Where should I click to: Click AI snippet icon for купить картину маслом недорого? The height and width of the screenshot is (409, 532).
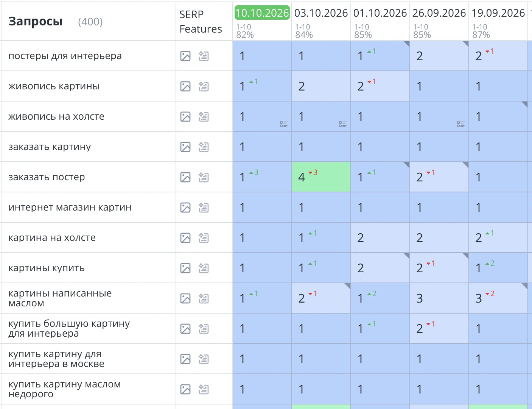pyautogui.click(x=204, y=389)
